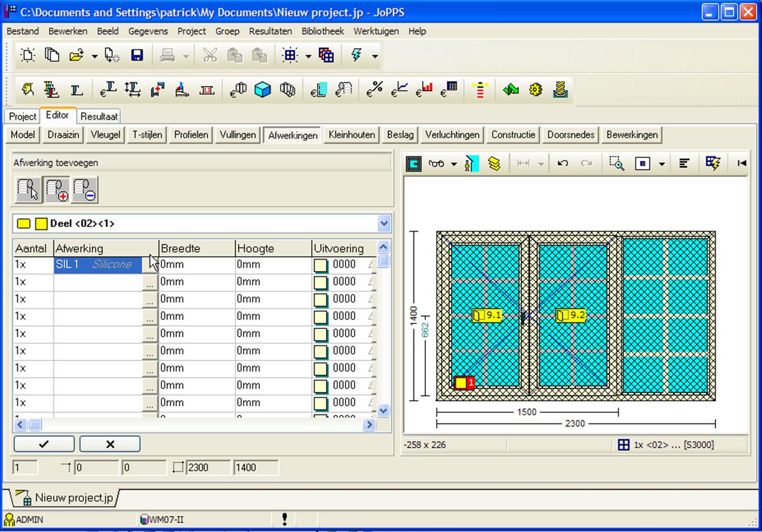Select the Nieuw project.jp document tab
Image resolution: width=762 pixels, height=532 pixels.
pyautogui.click(x=66, y=497)
